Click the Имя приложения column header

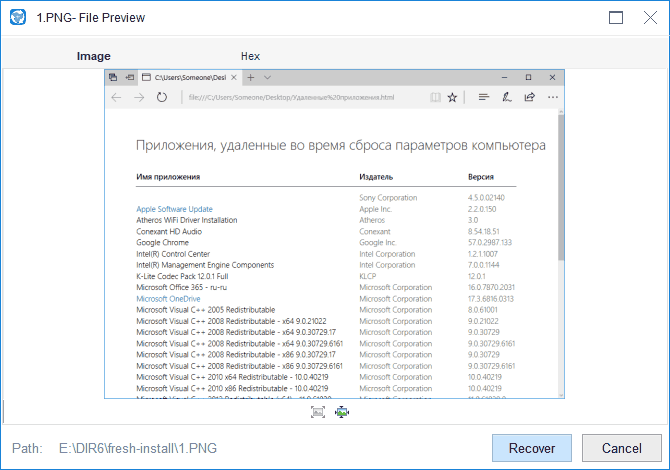[168, 176]
